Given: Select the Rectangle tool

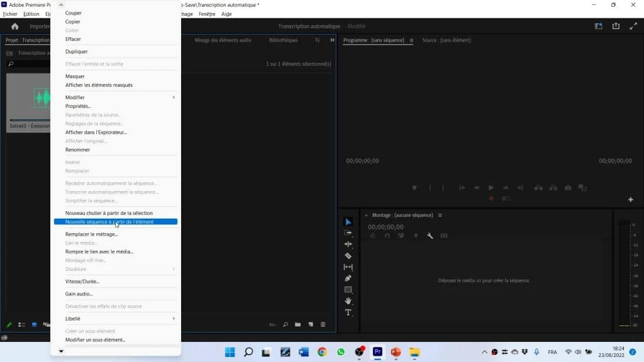Looking at the screenshot, I should click(x=348, y=290).
